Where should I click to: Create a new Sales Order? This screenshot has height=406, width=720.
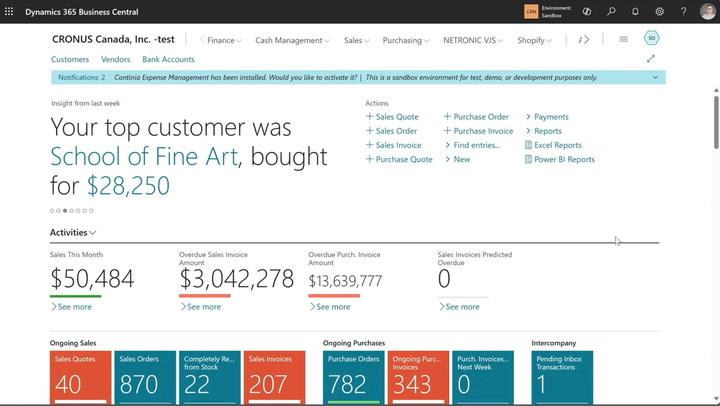coord(391,131)
